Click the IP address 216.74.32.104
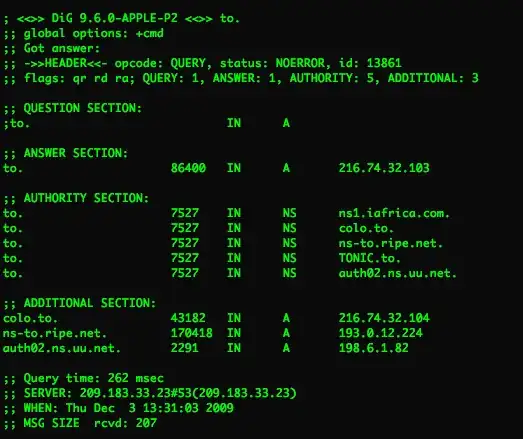The width and height of the screenshot is (523, 439). coord(384,318)
